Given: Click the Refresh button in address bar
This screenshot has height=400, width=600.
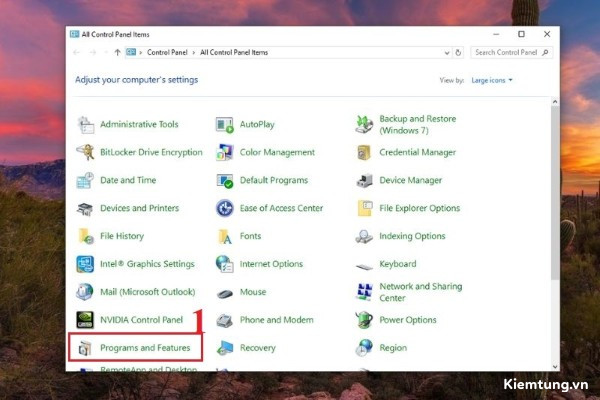Looking at the screenshot, I should click(x=458, y=53).
